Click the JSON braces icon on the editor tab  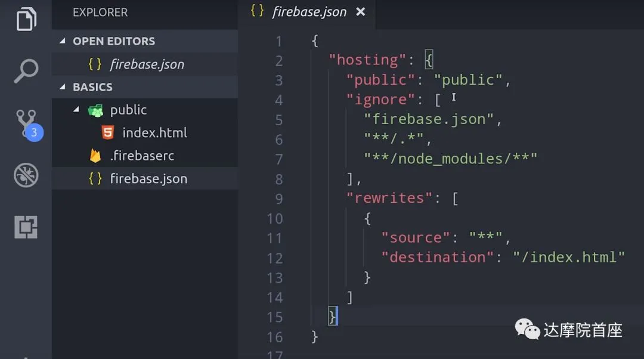tap(257, 11)
